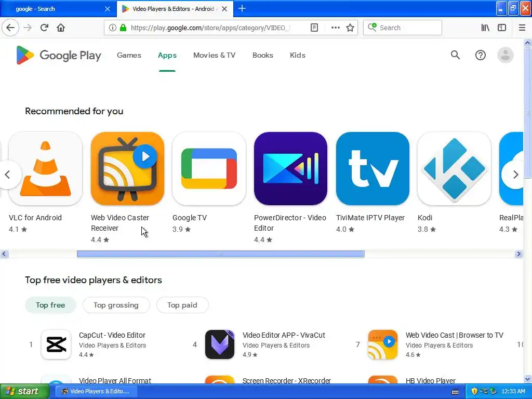Open the Kodi title link
The image size is (532, 399).
[x=425, y=218]
